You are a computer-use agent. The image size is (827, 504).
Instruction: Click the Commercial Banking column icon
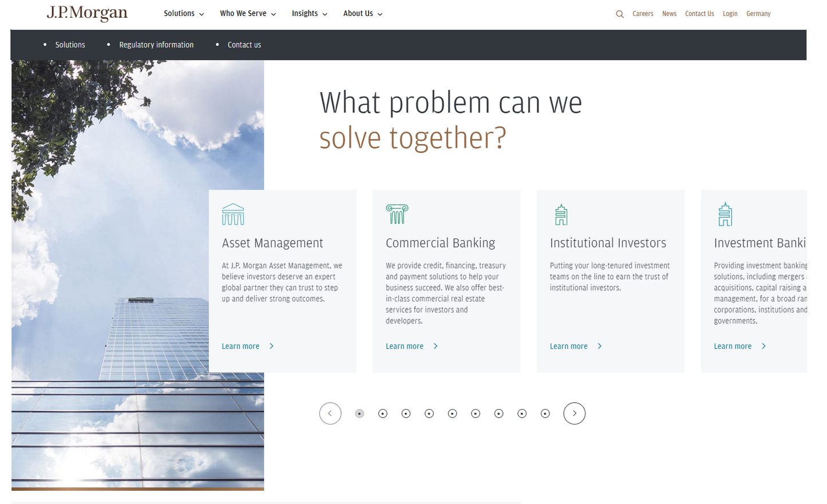397,214
